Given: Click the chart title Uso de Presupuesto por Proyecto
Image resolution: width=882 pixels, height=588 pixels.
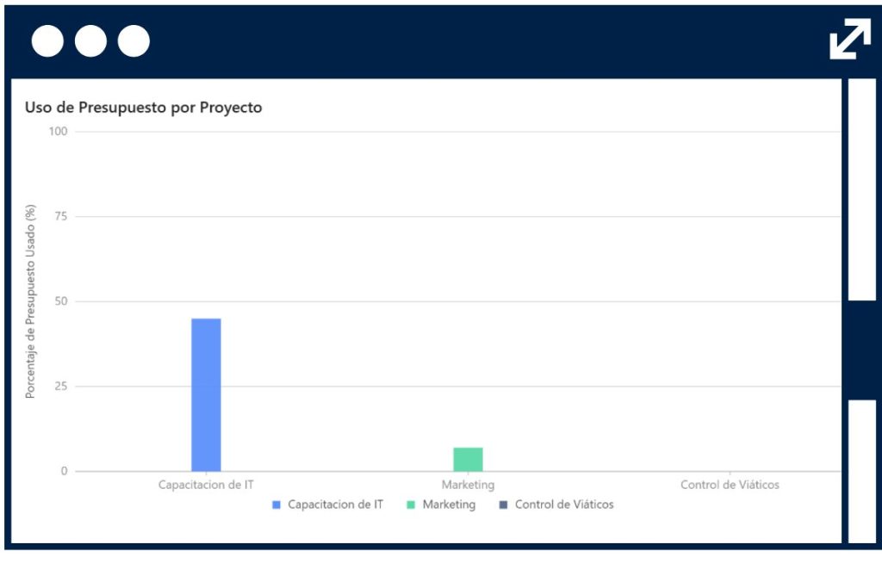Looking at the screenshot, I should tap(143, 108).
